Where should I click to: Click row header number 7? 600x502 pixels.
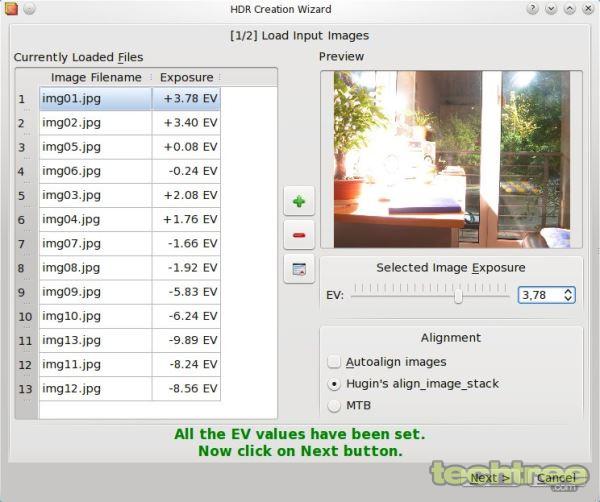(x=26, y=244)
